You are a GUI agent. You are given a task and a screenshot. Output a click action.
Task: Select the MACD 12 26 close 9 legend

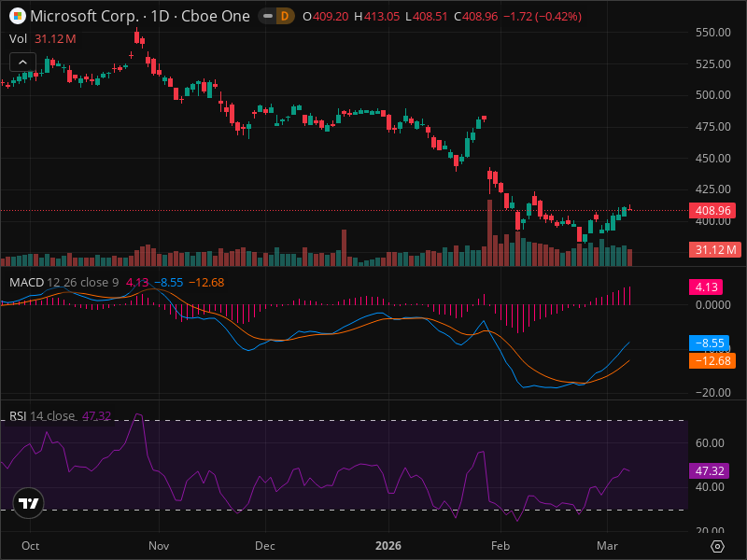pyautogui.click(x=63, y=283)
